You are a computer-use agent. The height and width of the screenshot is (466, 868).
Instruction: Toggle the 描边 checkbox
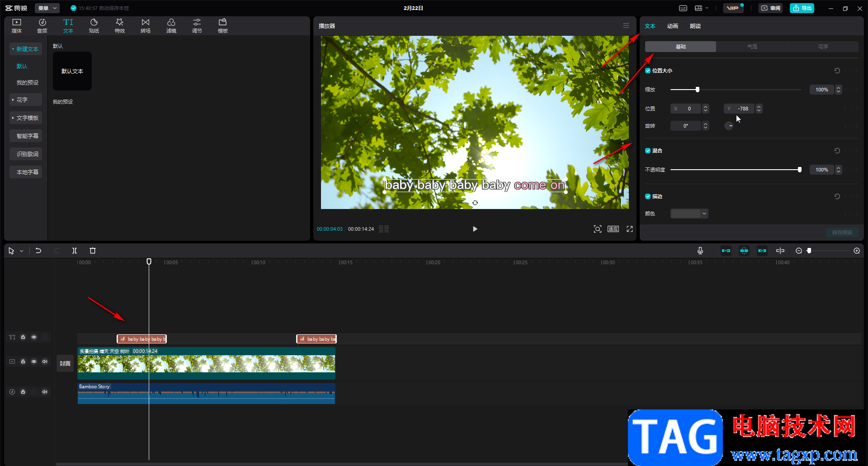coord(648,196)
